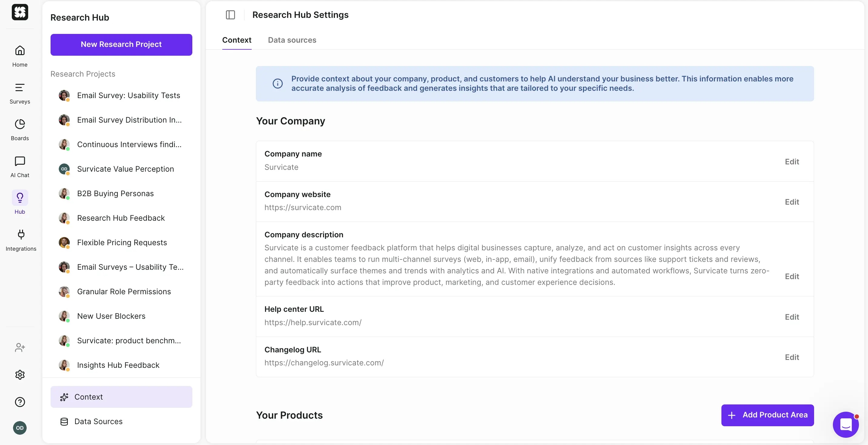Click OD avatar beside Survicate Value Perception
Screen dimensions: 868x445
click(64, 169)
